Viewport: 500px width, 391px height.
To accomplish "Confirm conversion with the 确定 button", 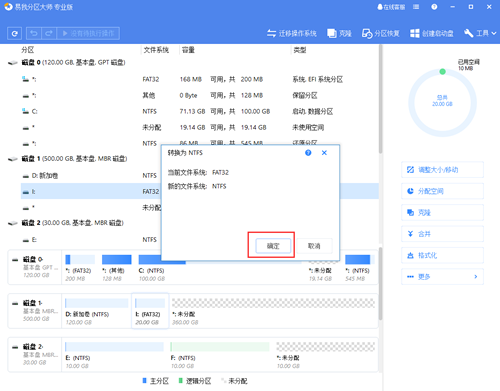I will 273,246.
